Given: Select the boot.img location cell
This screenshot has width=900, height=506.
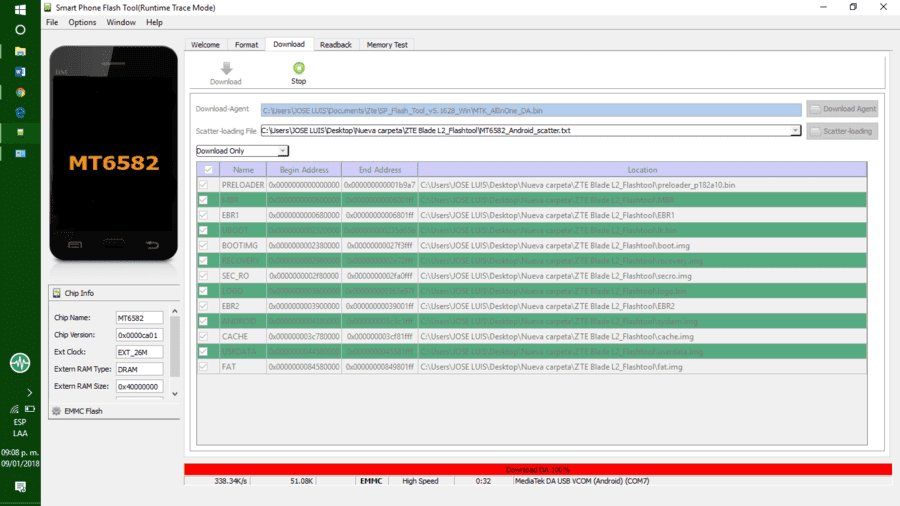Looking at the screenshot, I should pos(642,246).
